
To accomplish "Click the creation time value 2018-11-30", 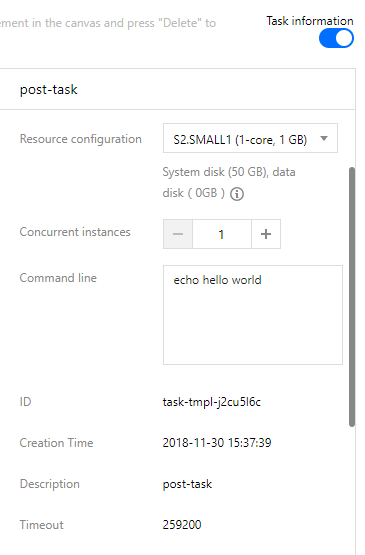I will (x=217, y=443).
